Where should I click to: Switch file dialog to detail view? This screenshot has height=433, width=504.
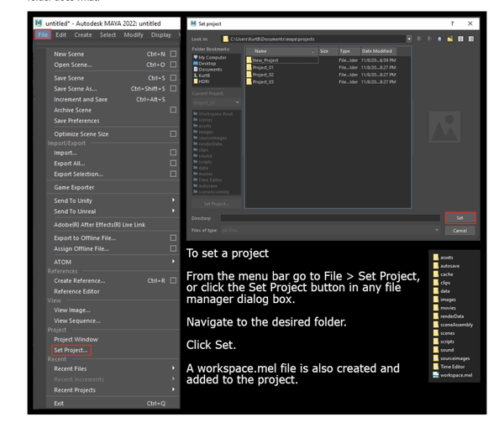471,39
